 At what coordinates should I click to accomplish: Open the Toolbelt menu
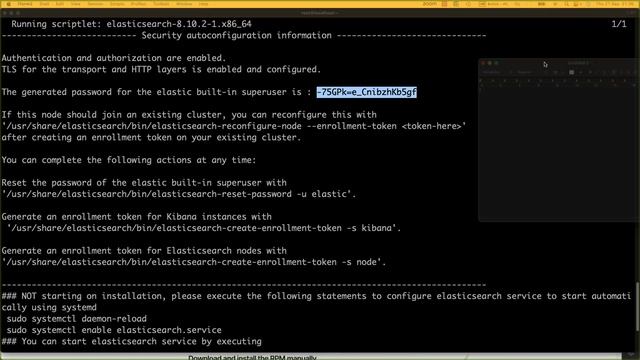161,4
